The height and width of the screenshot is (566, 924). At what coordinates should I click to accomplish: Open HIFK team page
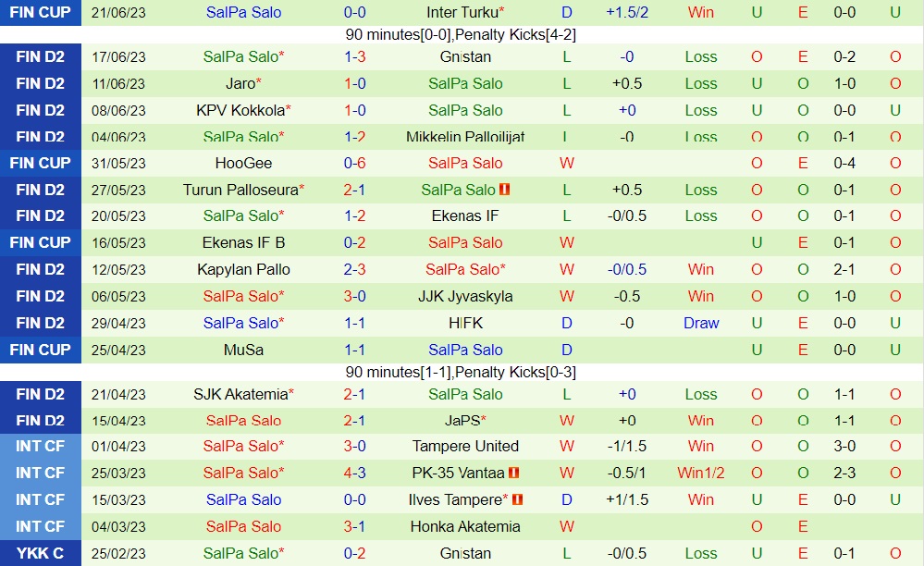(x=464, y=323)
